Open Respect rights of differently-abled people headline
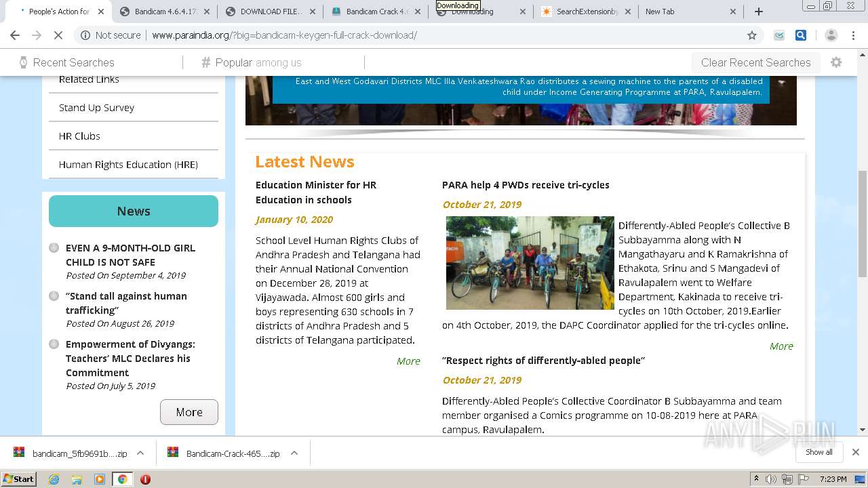 (543, 361)
